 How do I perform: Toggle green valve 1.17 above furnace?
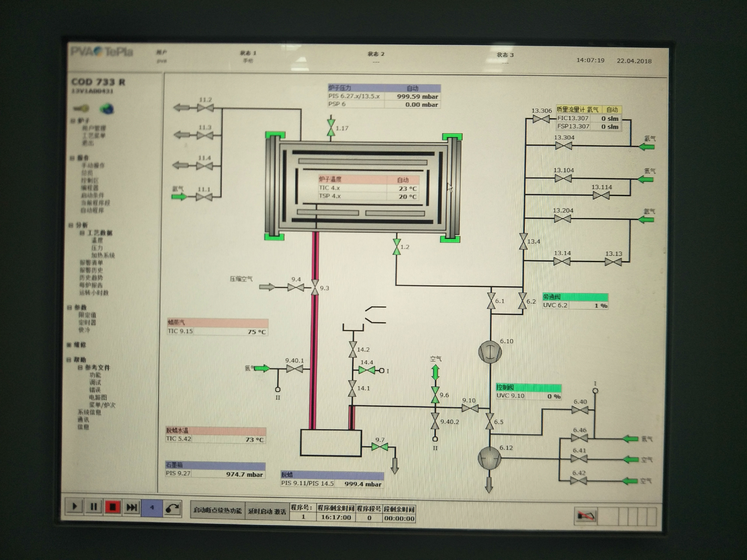pos(331,128)
